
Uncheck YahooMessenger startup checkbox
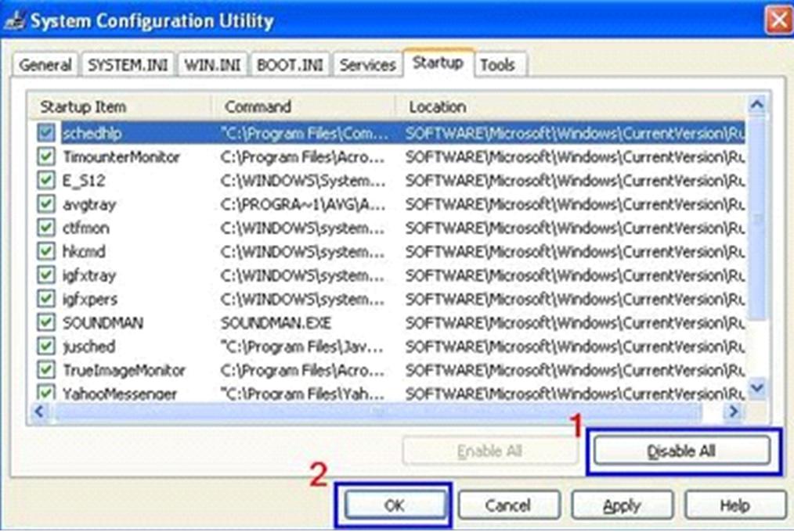click(46, 393)
